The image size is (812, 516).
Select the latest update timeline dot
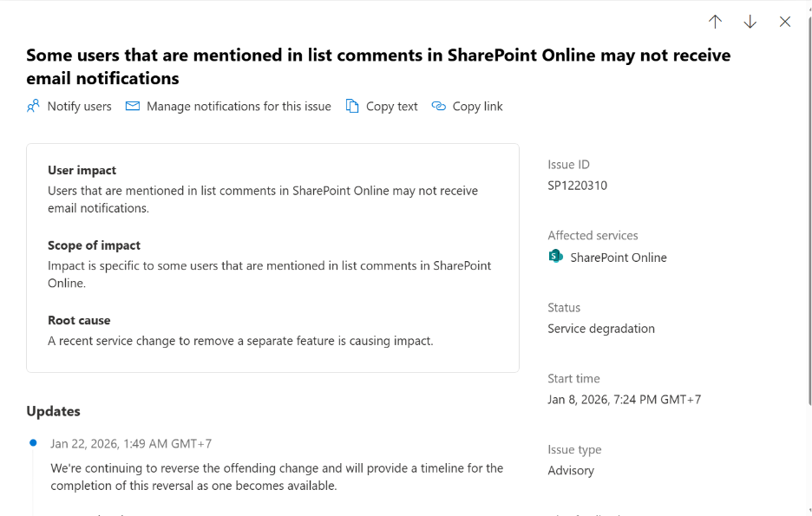[33, 443]
